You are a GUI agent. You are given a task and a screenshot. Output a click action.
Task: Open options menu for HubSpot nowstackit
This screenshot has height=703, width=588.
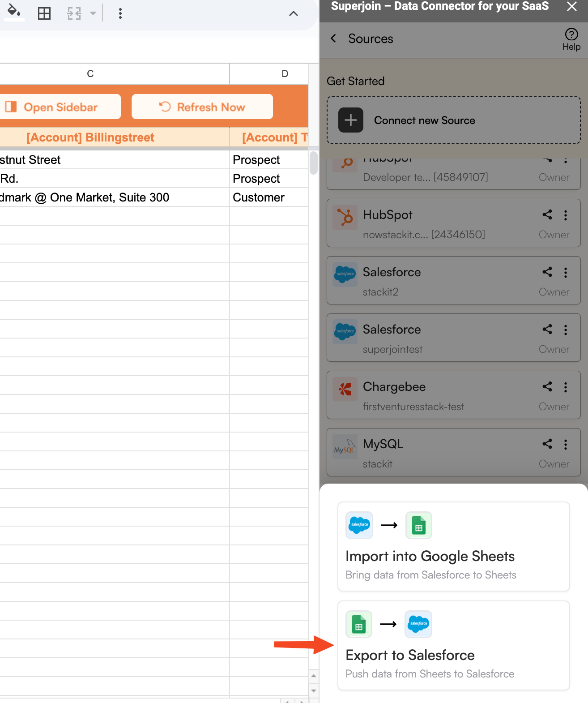pyautogui.click(x=566, y=215)
